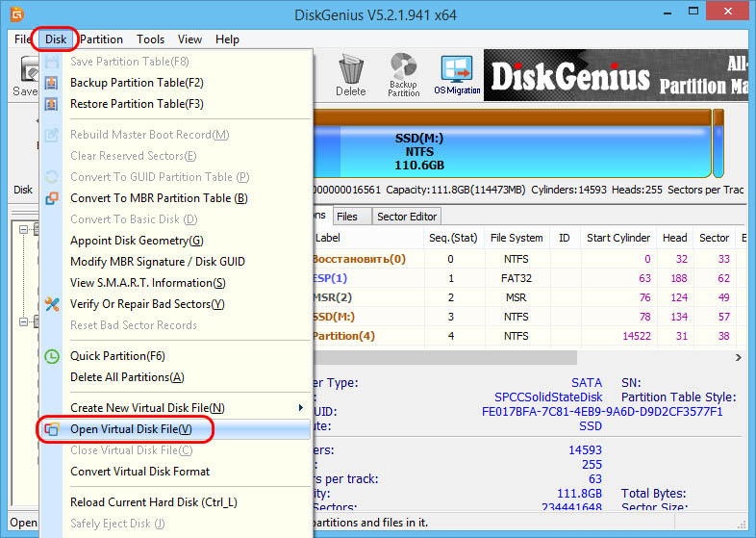This screenshot has height=538, width=756.
Task: Sort by Start Cylinder column header
Action: [x=618, y=238]
